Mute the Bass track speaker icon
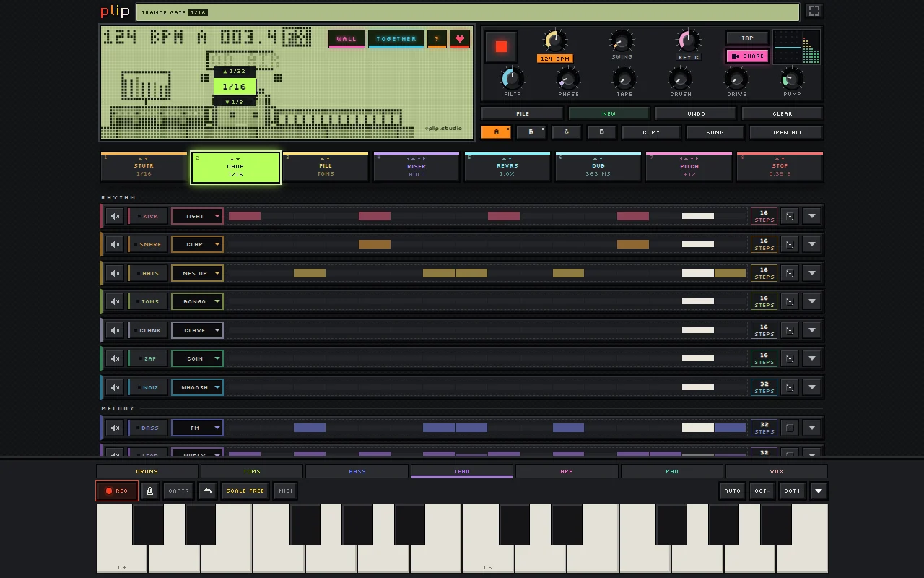The image size is (924, 578). (x=115, y=428)
